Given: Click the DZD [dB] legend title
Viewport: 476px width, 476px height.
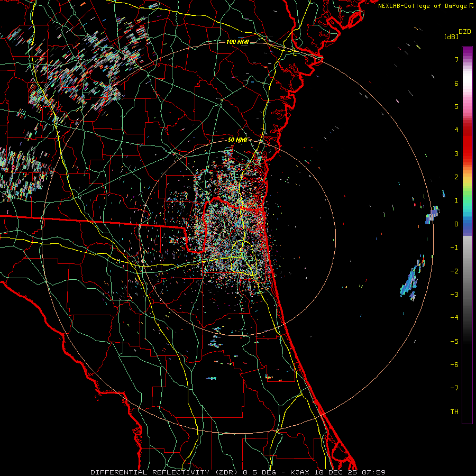Looking at the screenshot, I should click(x=457, y=34).
